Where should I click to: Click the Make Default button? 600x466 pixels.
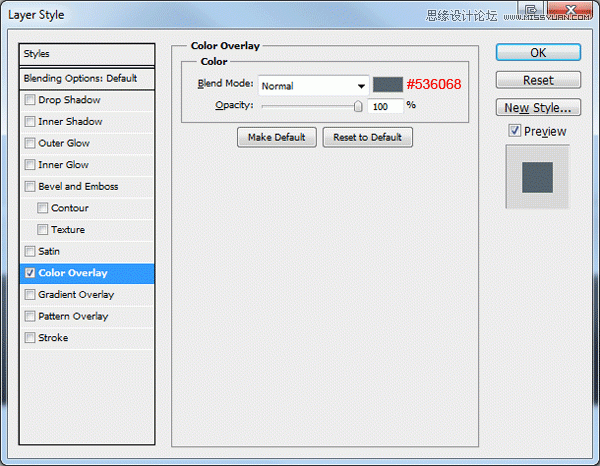tap(277, 137)
